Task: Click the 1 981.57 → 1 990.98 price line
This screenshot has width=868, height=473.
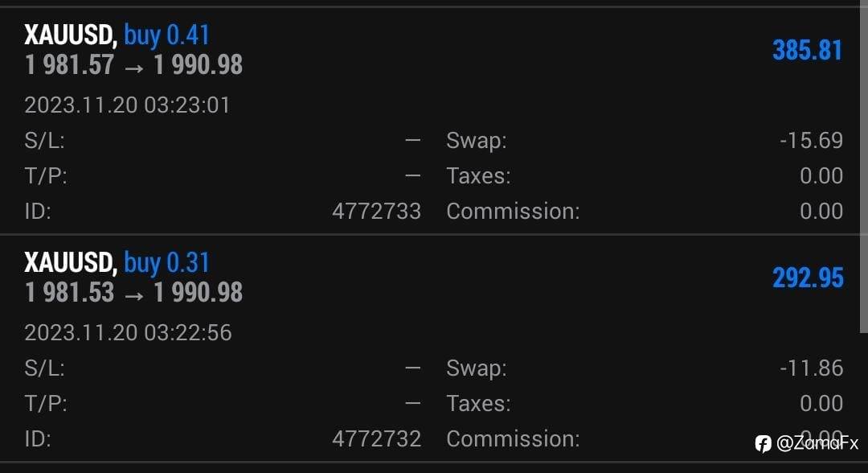Action: coord(133,65)
